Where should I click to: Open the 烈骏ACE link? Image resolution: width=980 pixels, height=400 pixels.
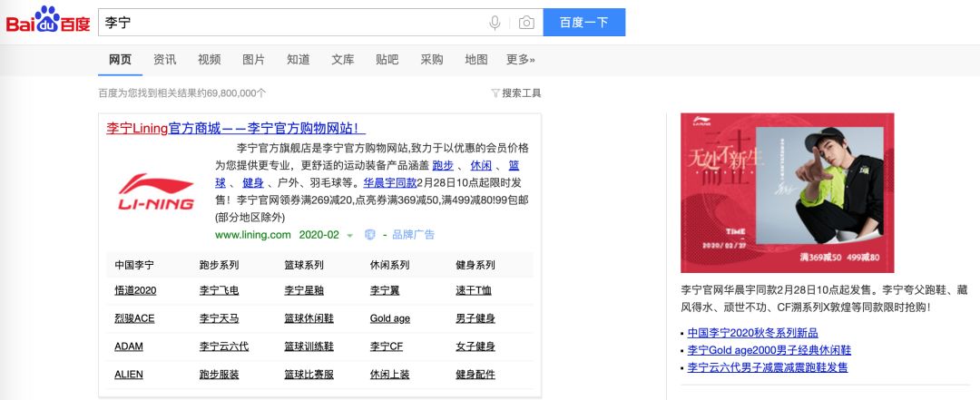134,318
